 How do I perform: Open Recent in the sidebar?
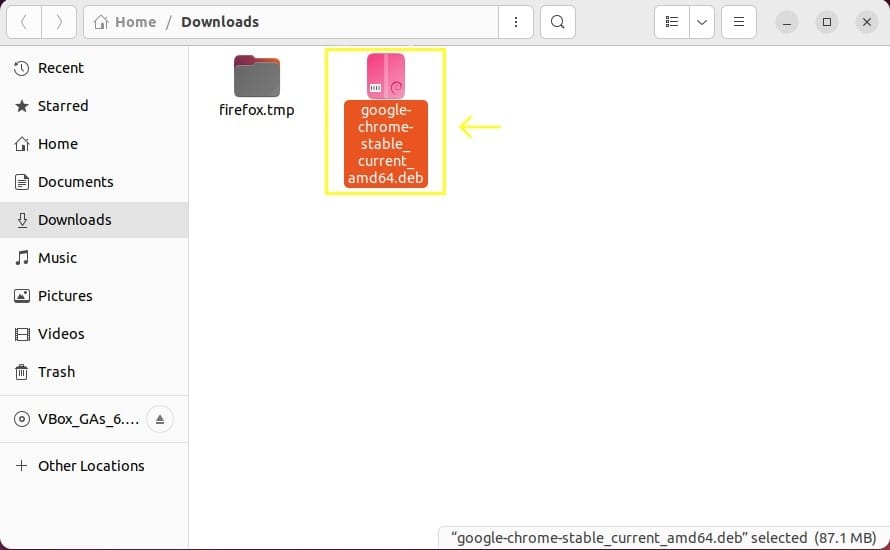coord(94,68)
